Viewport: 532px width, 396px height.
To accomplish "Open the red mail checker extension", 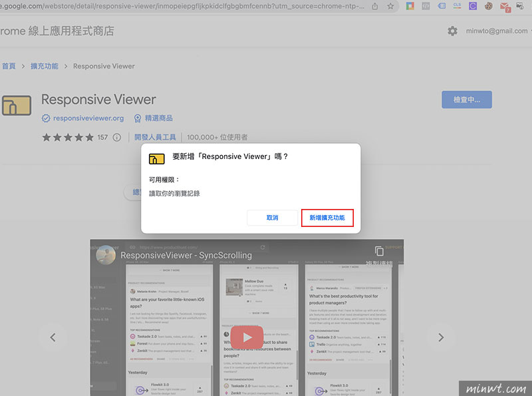I will [505, 7].
